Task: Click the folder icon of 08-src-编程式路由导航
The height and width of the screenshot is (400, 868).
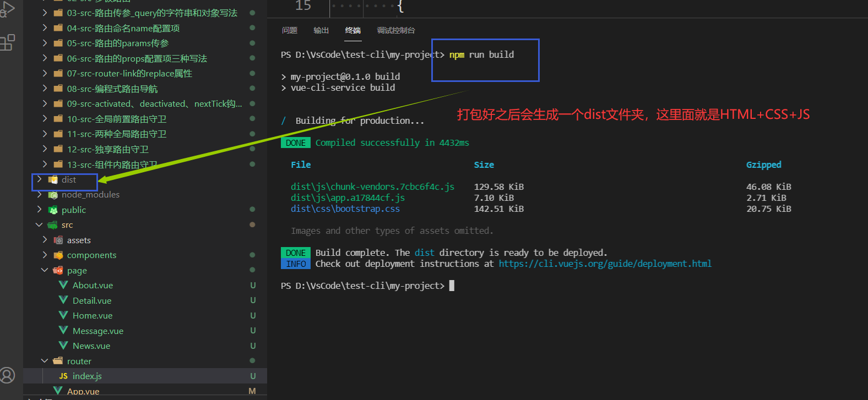Action: pos(58,89)
